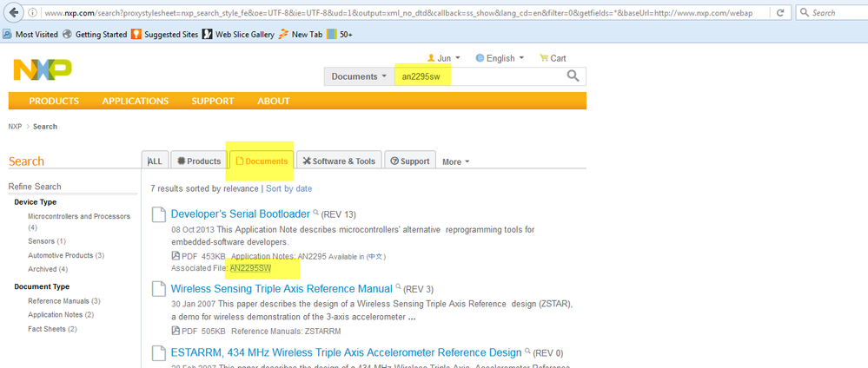868x368 pixels.
Task: Reload the page with refresh icon
Action: (780, 13)
